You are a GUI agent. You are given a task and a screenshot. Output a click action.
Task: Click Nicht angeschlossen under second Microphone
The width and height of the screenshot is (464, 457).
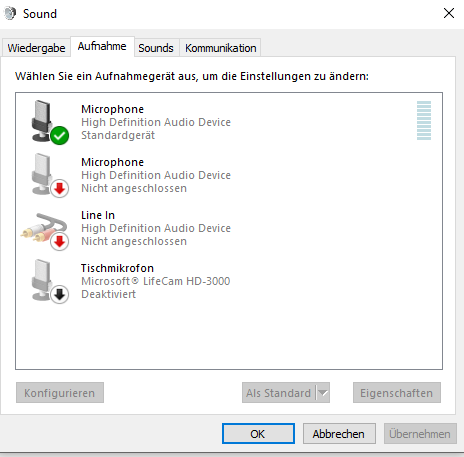click(134, 188)
